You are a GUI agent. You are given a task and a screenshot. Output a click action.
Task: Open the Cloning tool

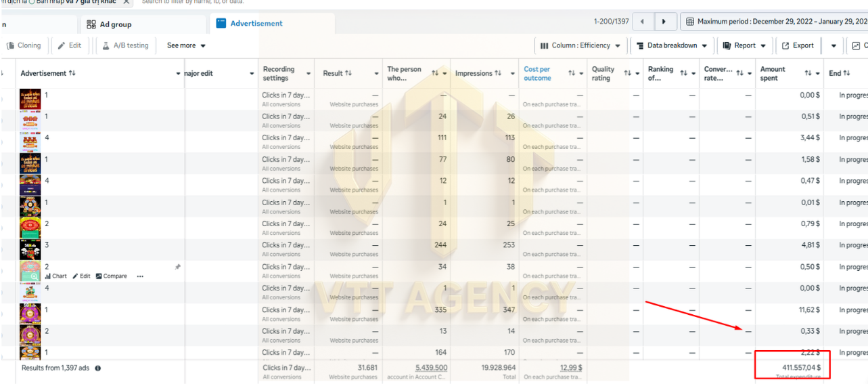pyautogui.click(x=24, y=45)
